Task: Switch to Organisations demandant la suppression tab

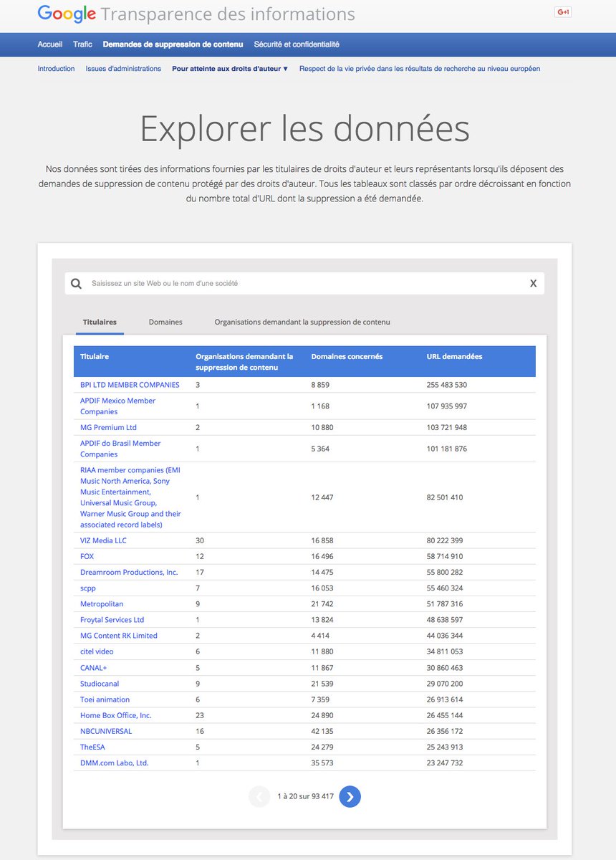Action: (x=302, y=322)
